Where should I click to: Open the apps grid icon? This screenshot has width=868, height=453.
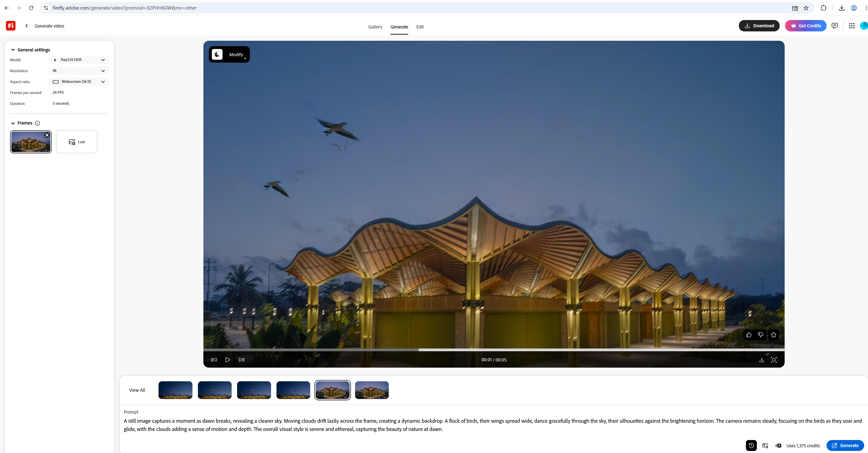pos(852,25)
